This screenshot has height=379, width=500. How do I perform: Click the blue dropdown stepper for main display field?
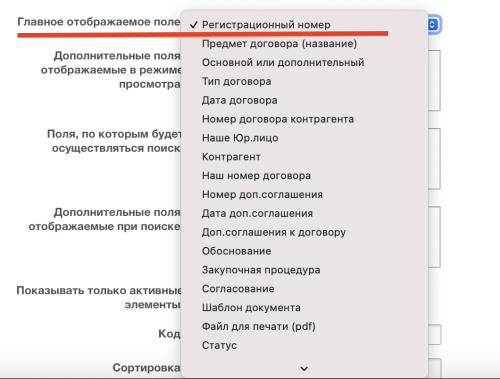click(434, 24)
